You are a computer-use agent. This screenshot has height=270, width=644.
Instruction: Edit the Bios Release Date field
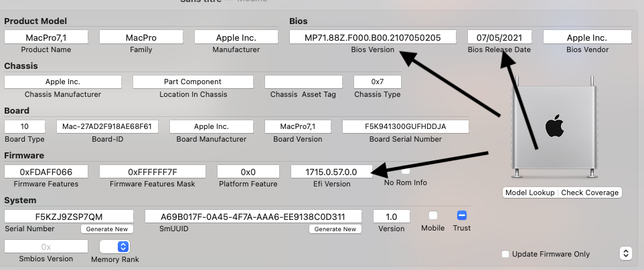pos(499,37)
